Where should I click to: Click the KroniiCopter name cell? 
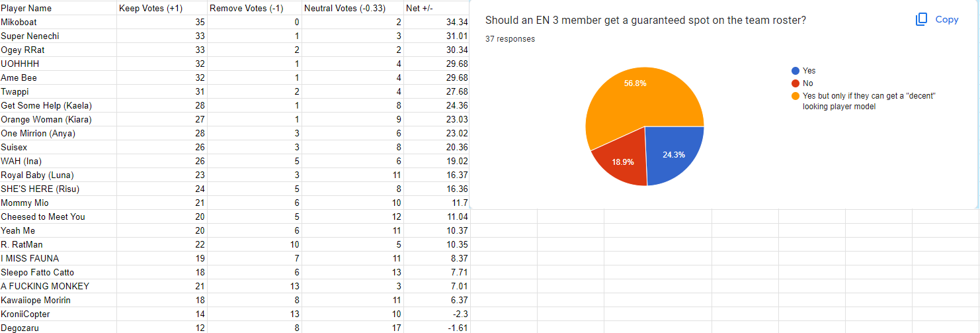[x=58, y=314]
